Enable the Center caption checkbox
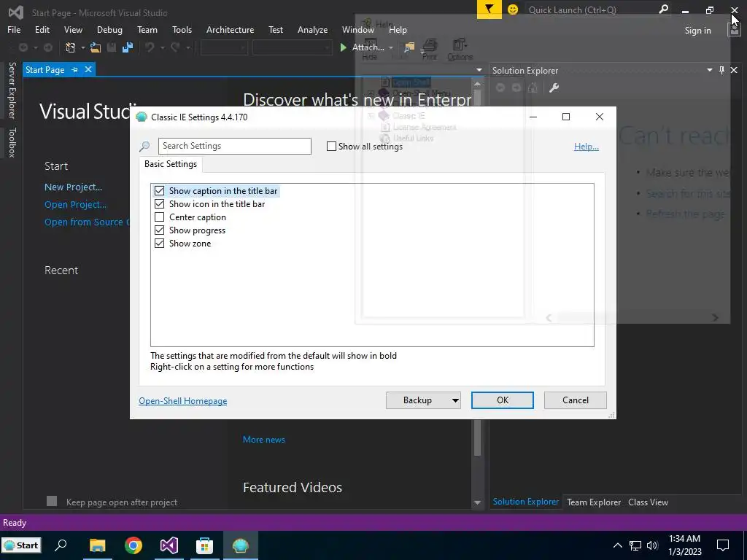The height and width of the screenshot is (560, 747). coord(160,217)
